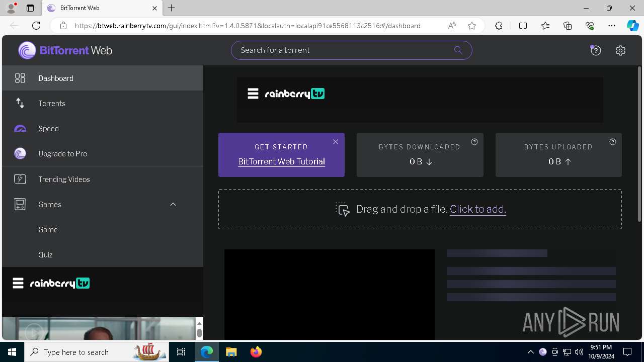Select the Game submenu entry
Viewport: 644px width, 362px height.
pos(103,229)
